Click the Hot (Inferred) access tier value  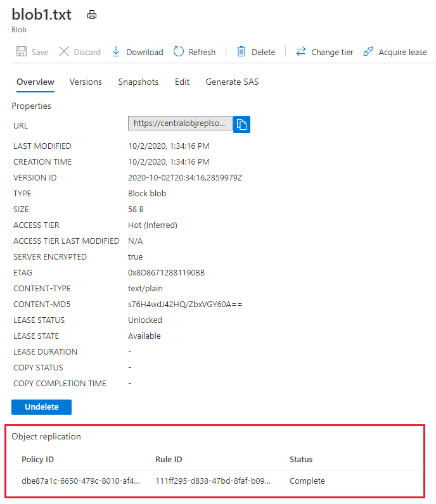pyautogui.click(x=153, y=225)
